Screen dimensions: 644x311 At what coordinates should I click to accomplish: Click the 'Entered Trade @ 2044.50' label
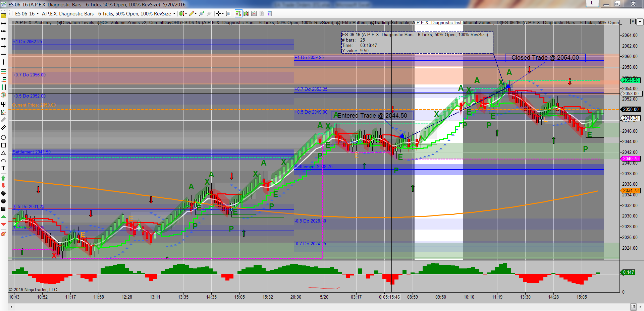372,116
